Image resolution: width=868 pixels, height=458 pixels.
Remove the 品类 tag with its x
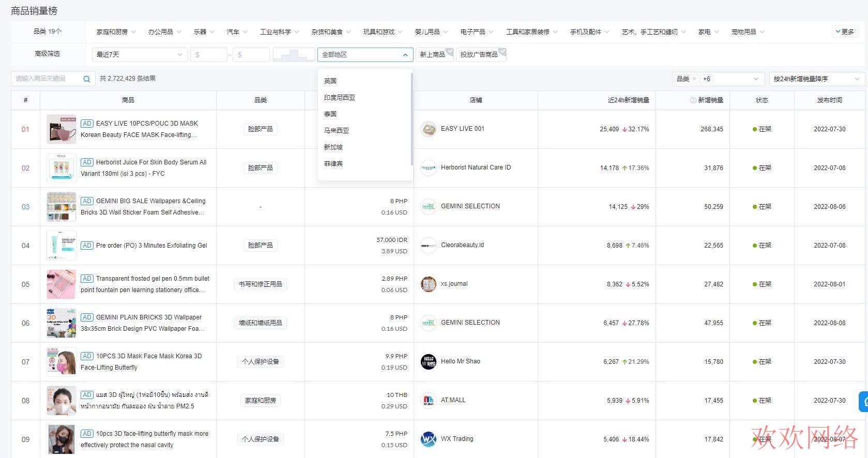(x=694, y=79)
